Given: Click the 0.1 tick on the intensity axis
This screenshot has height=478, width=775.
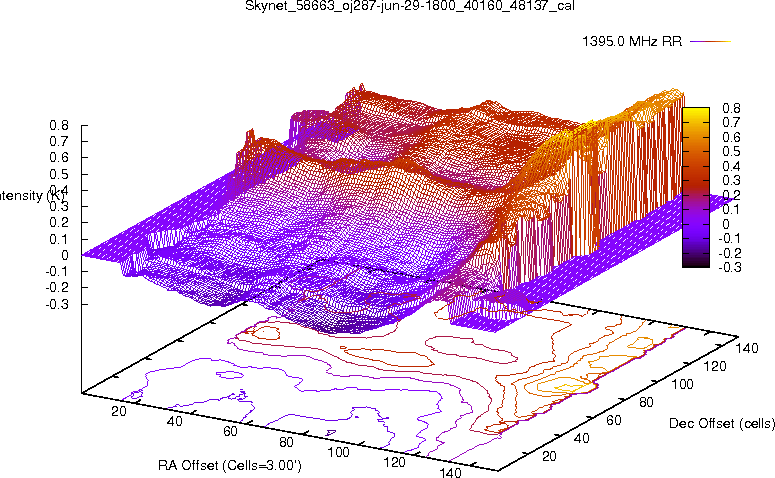Looking at the screenshot, I should click(x=59, y=239).
